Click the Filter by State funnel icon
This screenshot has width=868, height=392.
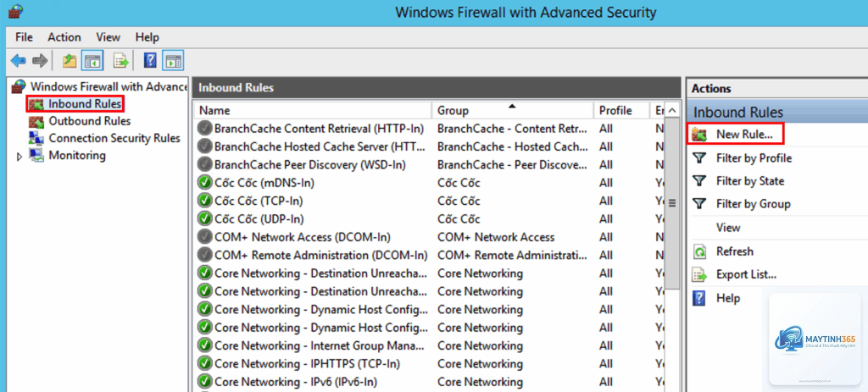pyautogui.click(x=699, y=181)
